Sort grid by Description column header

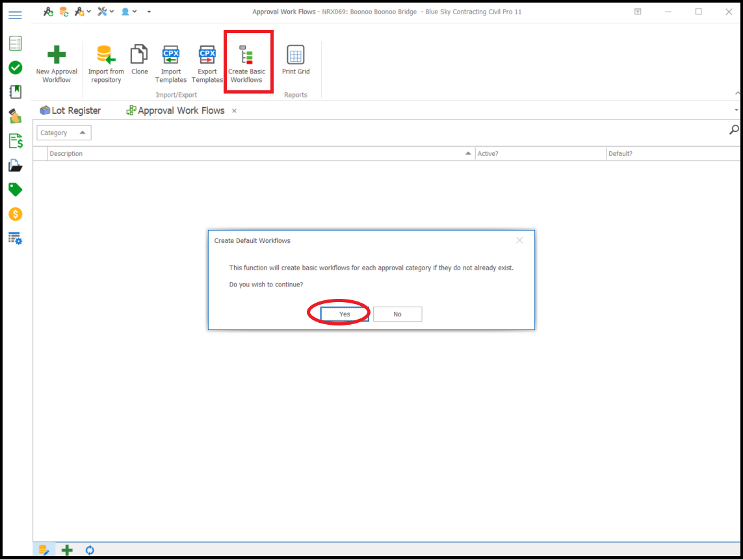point(260,154)
